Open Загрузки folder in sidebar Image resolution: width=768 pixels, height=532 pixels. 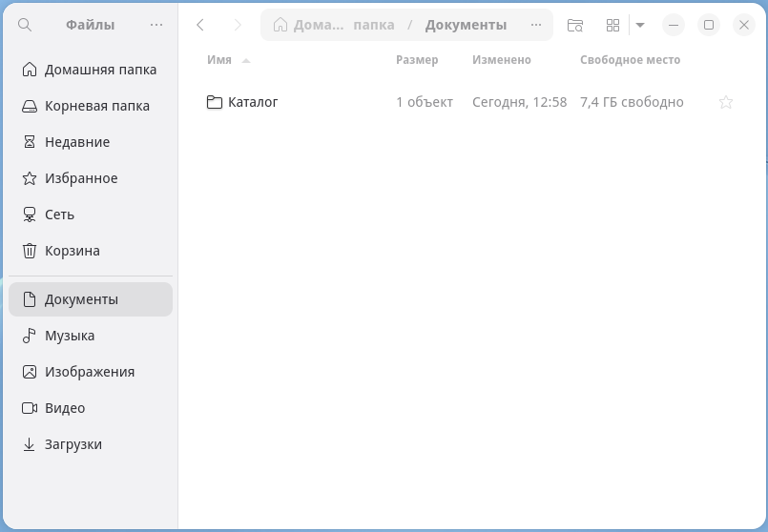pos(91,444)
